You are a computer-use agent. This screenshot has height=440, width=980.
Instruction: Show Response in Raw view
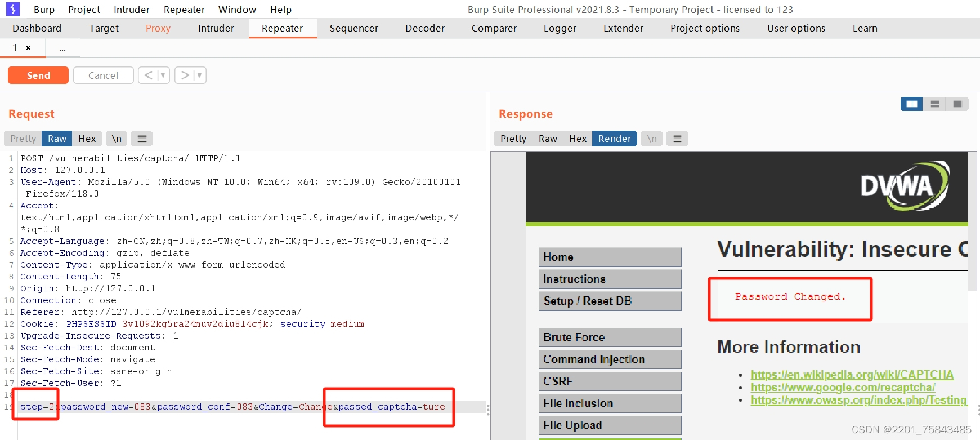(x=548, y=139)
